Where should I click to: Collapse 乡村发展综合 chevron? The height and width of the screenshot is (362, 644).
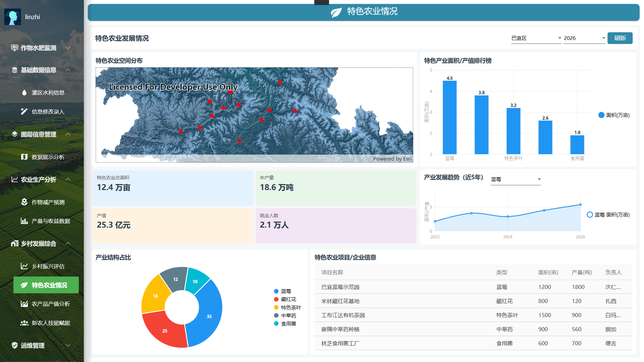(68, 243)
